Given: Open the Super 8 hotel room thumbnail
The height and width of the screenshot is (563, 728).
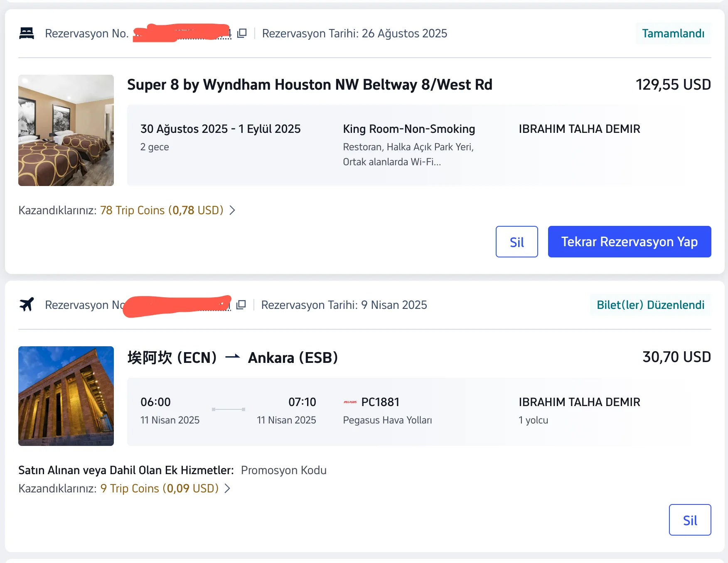Looking at the screenshot, I should click(x=66, y=130).
